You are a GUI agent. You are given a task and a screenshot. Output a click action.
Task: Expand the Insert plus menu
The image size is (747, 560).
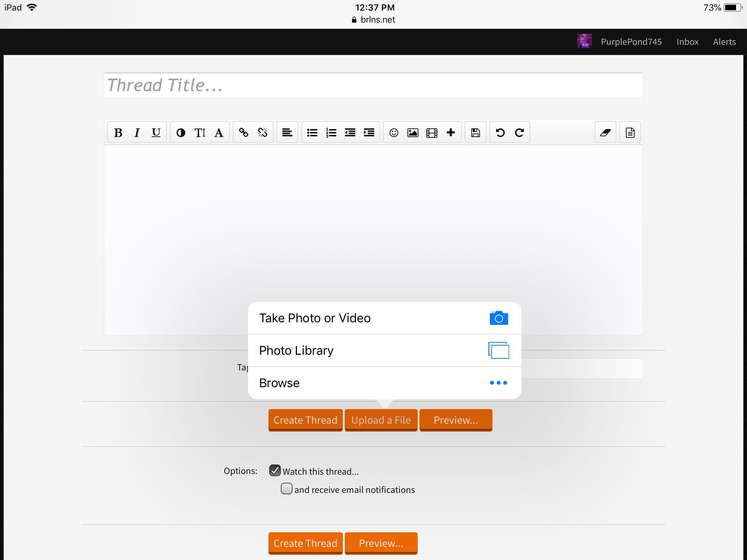pyautogui.click(x=451, y=132)
